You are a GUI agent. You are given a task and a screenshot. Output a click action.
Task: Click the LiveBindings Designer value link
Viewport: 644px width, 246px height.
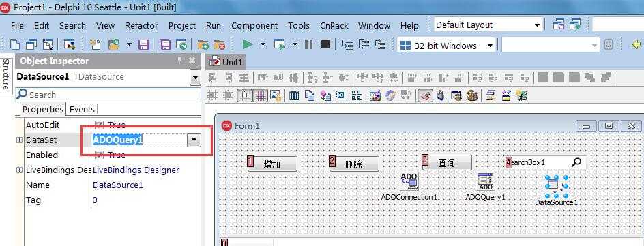pos(136,170)
